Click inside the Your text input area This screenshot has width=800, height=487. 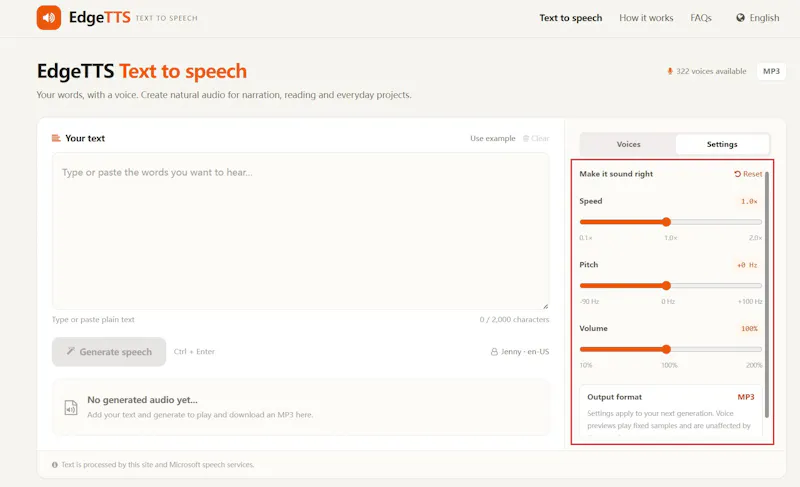click(x=301, y=231)
